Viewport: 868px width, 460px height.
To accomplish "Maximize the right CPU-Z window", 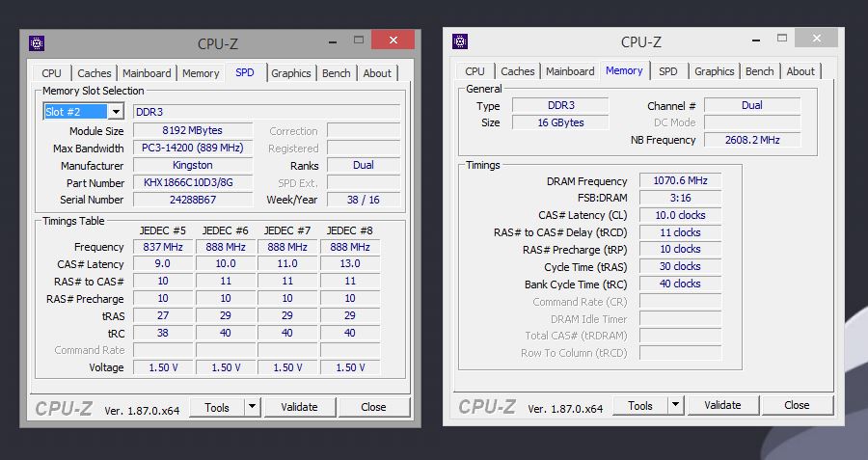I will point(782,39).
